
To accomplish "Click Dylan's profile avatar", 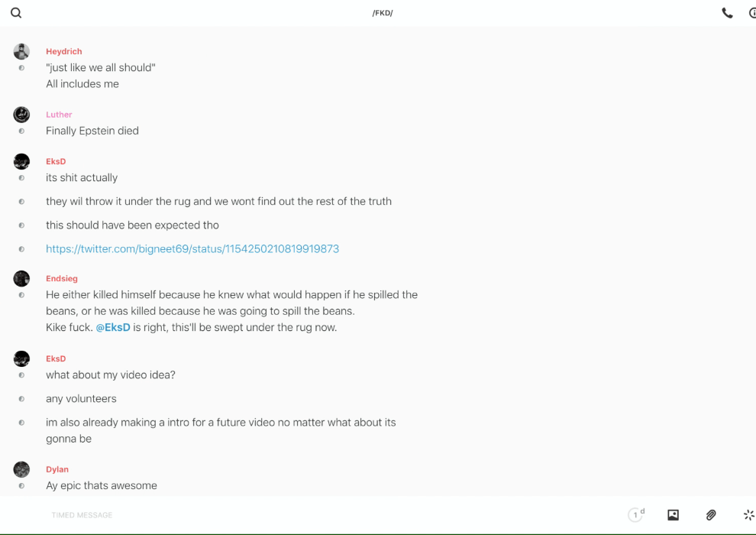I will (x=21, y=469).
